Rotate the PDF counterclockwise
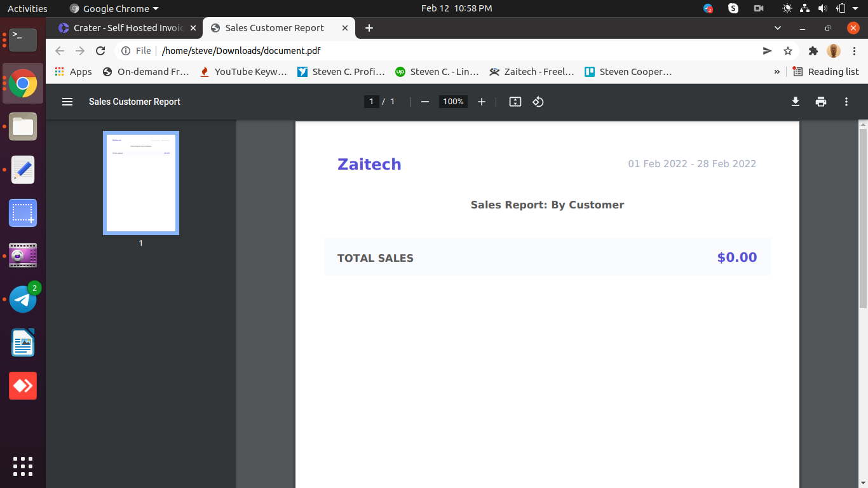The width and height of the screenshot is (868, 488). coord(538,102)
